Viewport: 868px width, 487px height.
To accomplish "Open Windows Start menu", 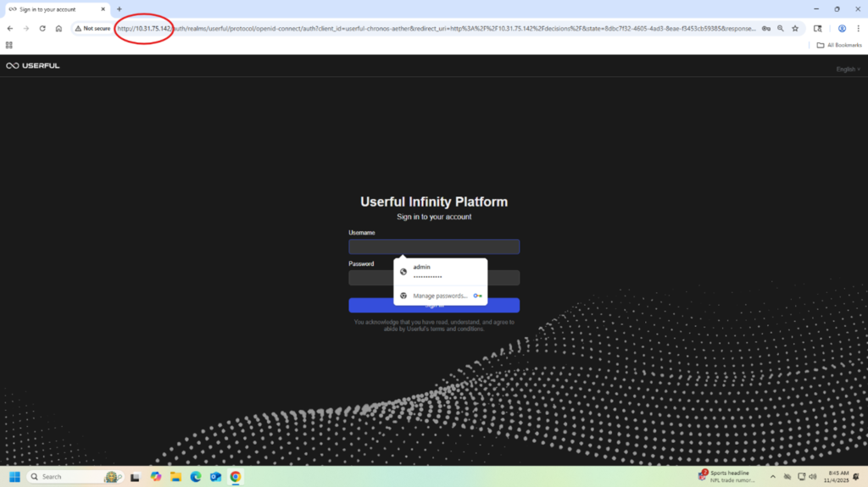I will tap(14, 477).
